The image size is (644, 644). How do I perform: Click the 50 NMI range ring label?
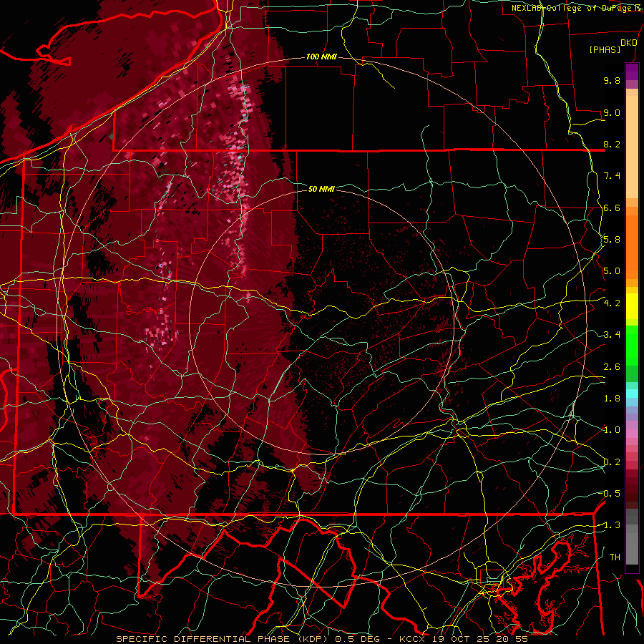(321, 189)
